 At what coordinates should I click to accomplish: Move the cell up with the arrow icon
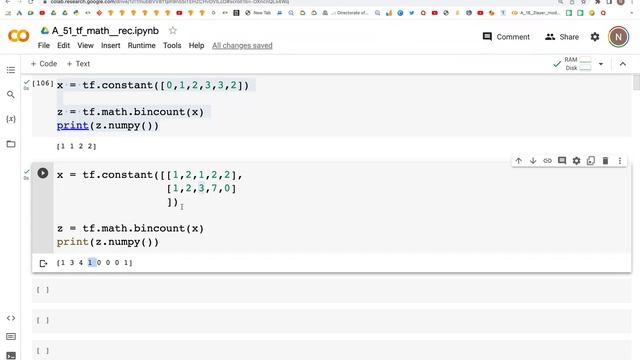(518, 161)
